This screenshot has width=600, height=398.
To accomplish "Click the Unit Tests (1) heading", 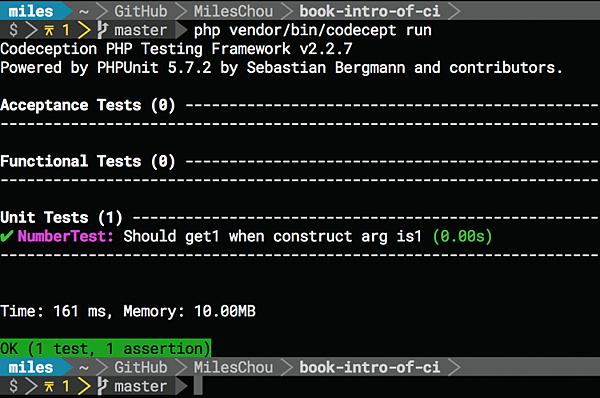I will 61,217.
